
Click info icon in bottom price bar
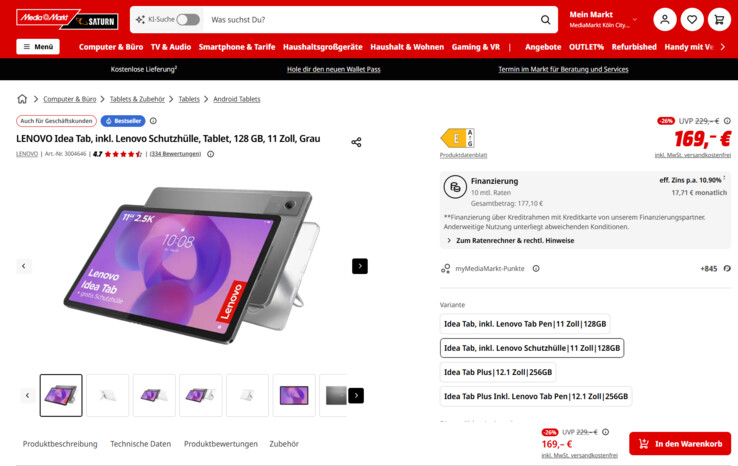point(606,432)
